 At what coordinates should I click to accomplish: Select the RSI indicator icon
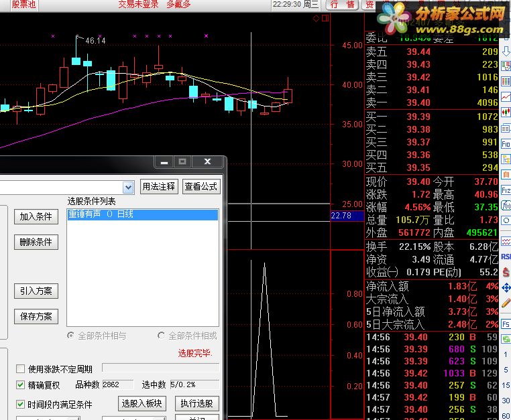coord(506,257)
